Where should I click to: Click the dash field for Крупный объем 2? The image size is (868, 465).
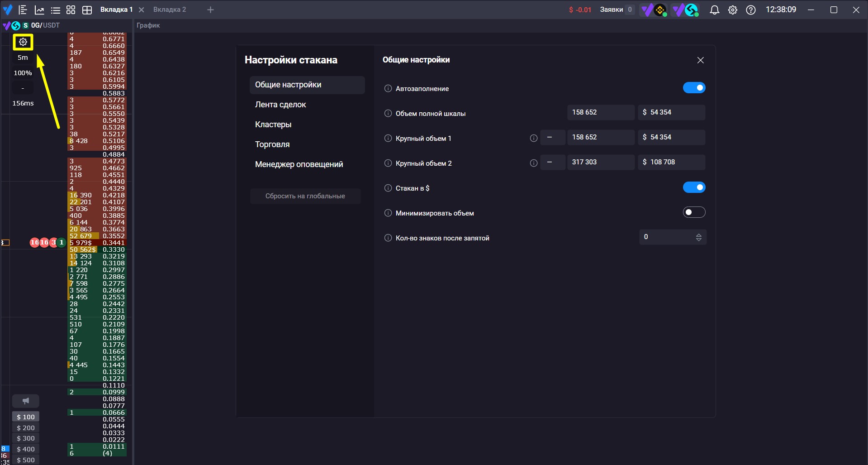[553, 162]
